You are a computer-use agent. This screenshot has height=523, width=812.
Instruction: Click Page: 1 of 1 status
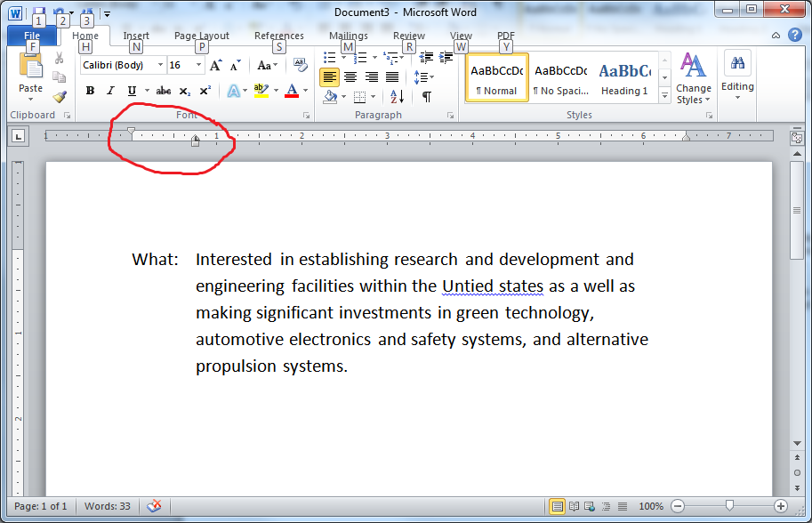click(x=40, y=506)
